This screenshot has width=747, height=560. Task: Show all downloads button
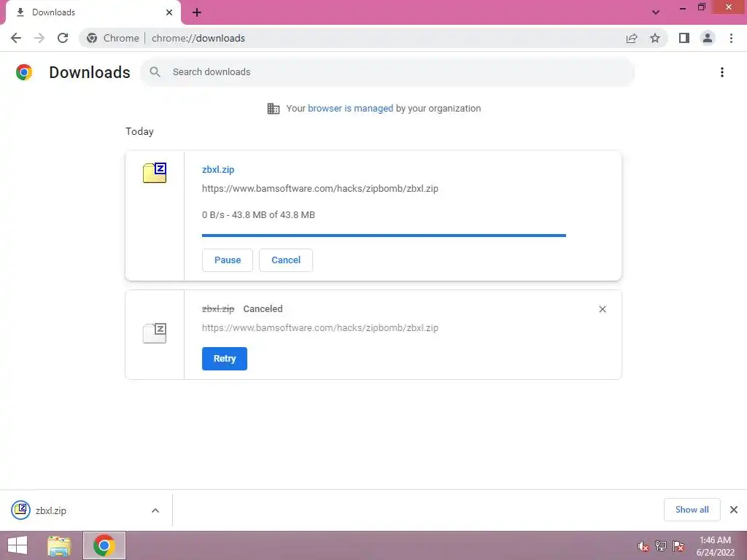coord(692,510)
